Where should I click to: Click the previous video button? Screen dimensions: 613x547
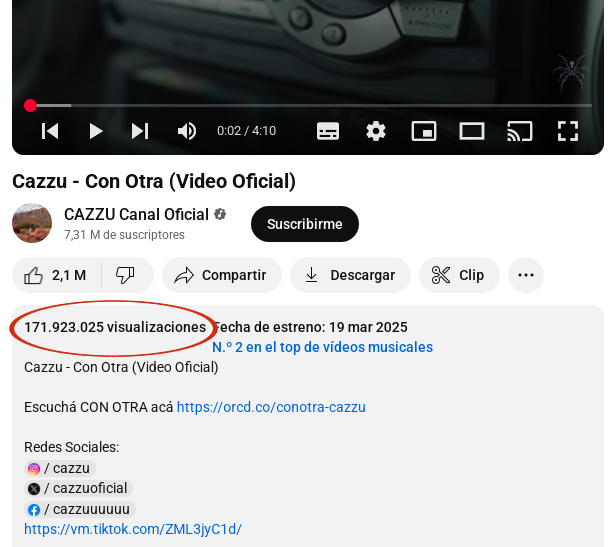pyautogui.click(x=50, y=131)
